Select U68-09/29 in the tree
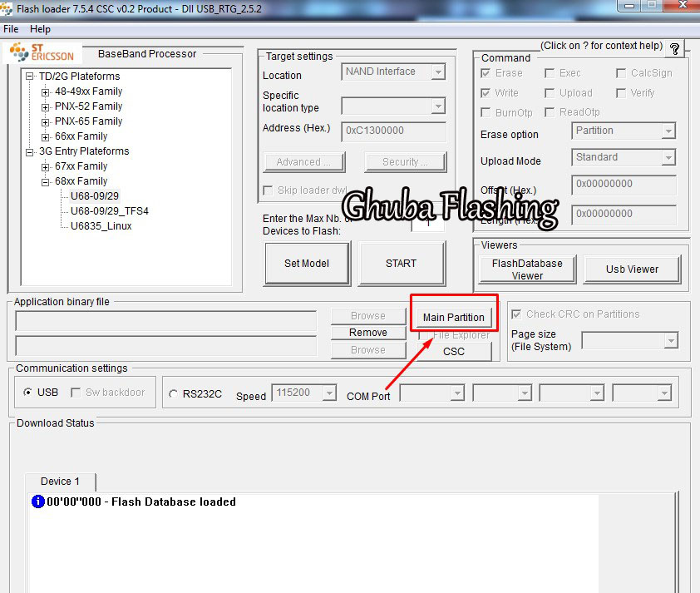The height and width of the screenshot is (593, 700). [95, 196]
